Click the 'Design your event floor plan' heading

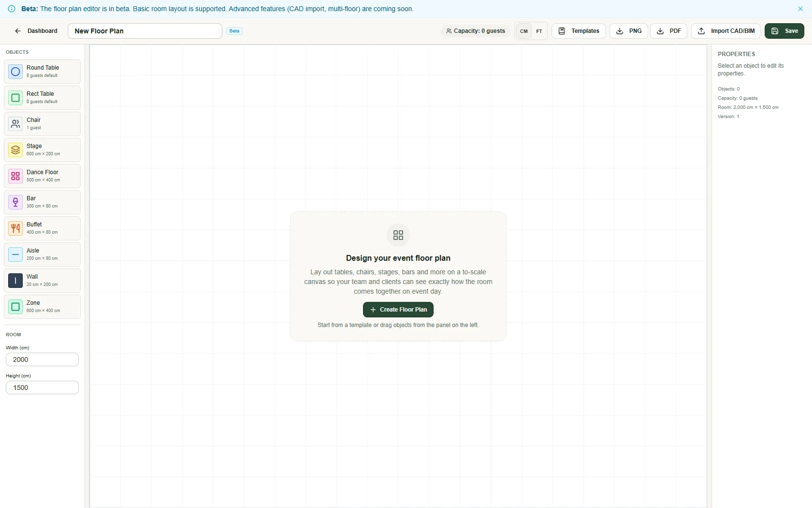(398, 258)
